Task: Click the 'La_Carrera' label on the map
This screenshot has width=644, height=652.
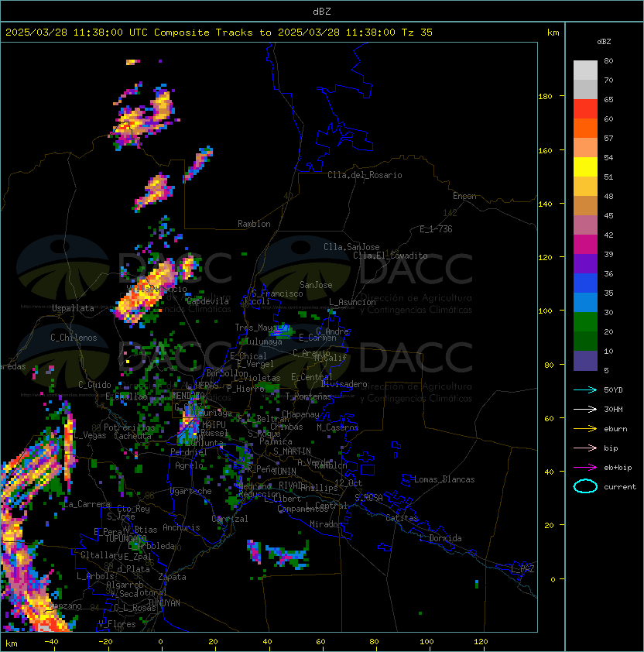Action: (87, 504)
